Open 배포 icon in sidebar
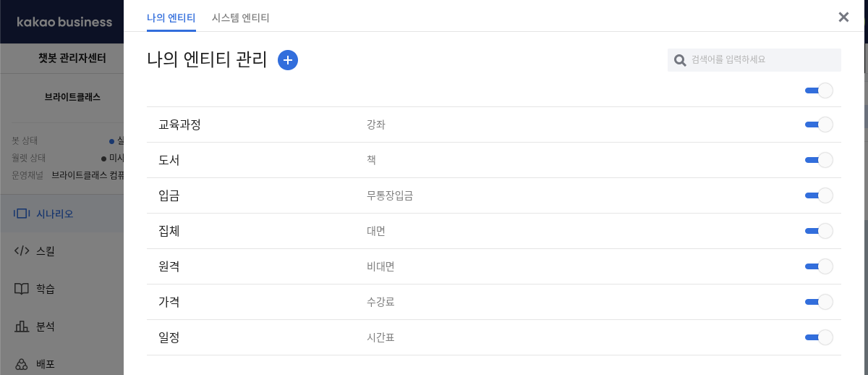This screenshot has width=868, height=375. (22, 363)
